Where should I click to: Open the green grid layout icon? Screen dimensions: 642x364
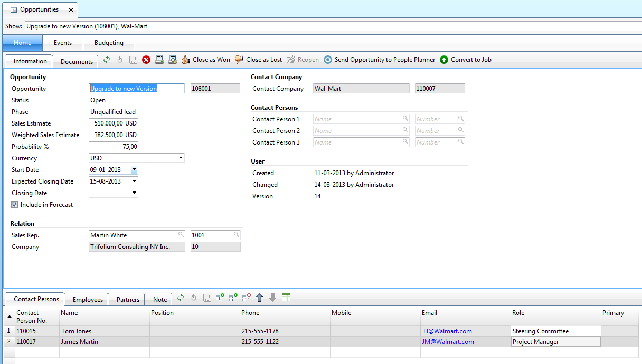(286, 298)
